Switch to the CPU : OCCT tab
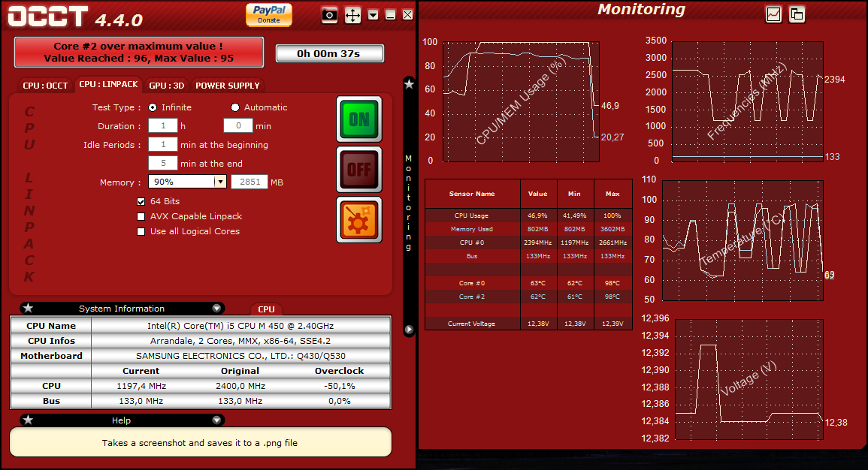The image size is (868, 470). 45,86
